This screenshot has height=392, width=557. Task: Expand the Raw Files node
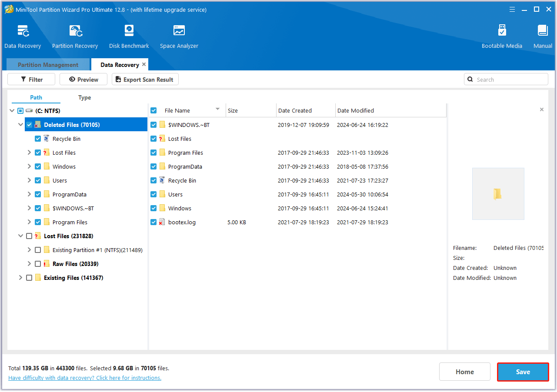point(29,264)
